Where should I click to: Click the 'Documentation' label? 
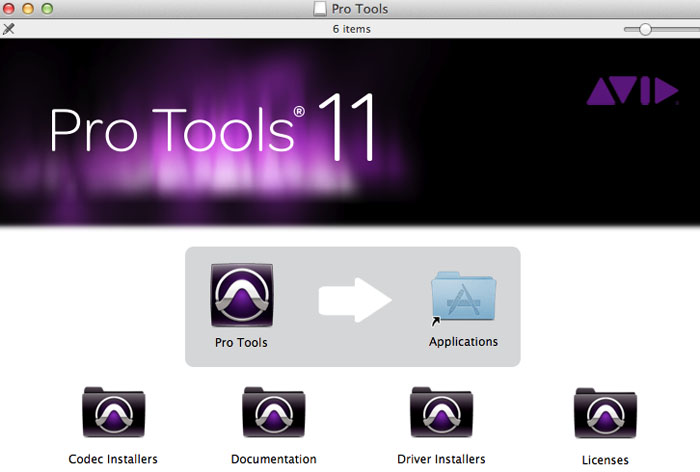pos(274,459)
